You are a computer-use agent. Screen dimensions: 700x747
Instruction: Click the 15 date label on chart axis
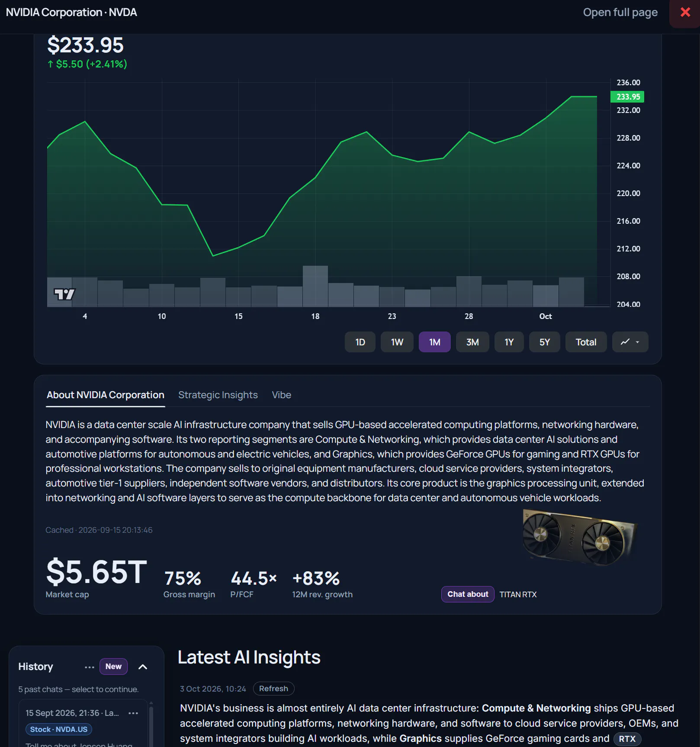click(238, 316)
